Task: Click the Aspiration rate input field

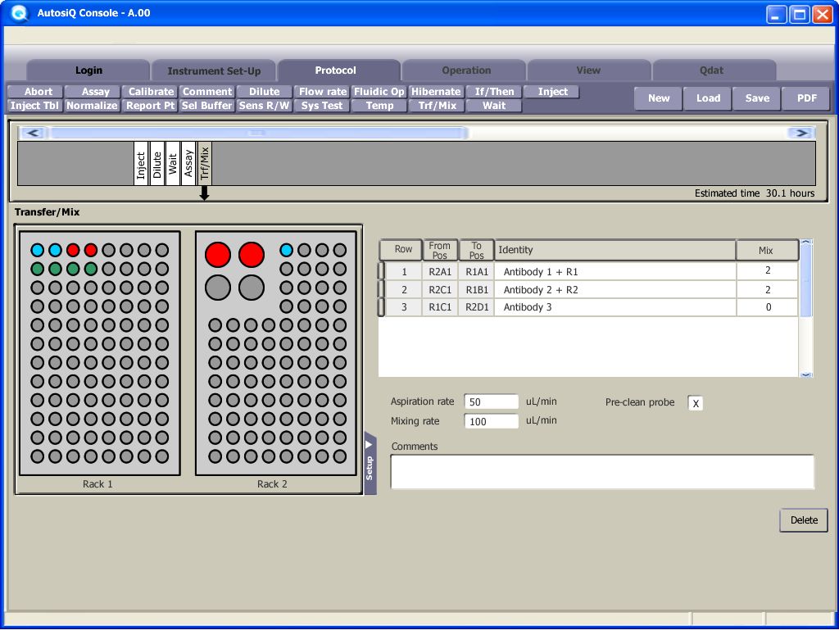Action: 491,401
